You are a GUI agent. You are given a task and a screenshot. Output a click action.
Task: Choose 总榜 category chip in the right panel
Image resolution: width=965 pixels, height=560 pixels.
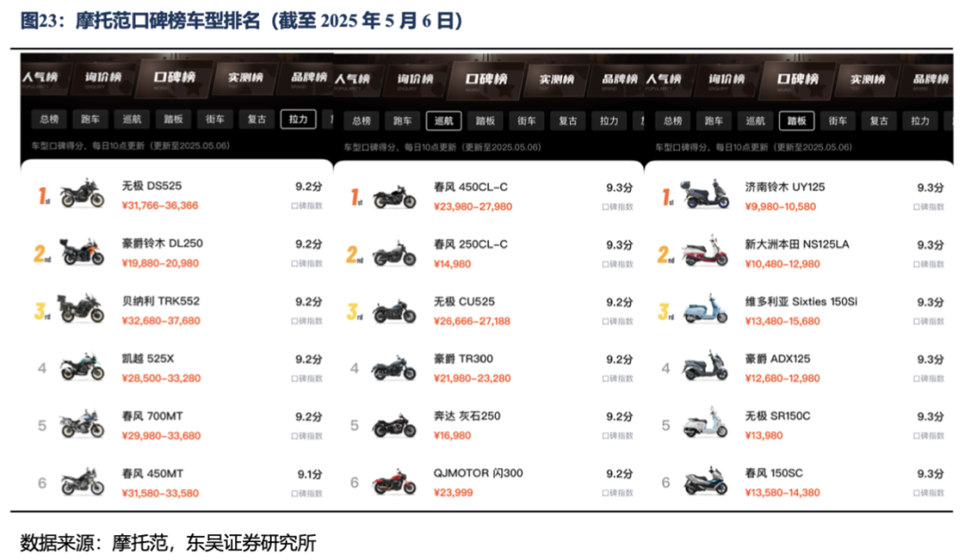pos(673,121)
